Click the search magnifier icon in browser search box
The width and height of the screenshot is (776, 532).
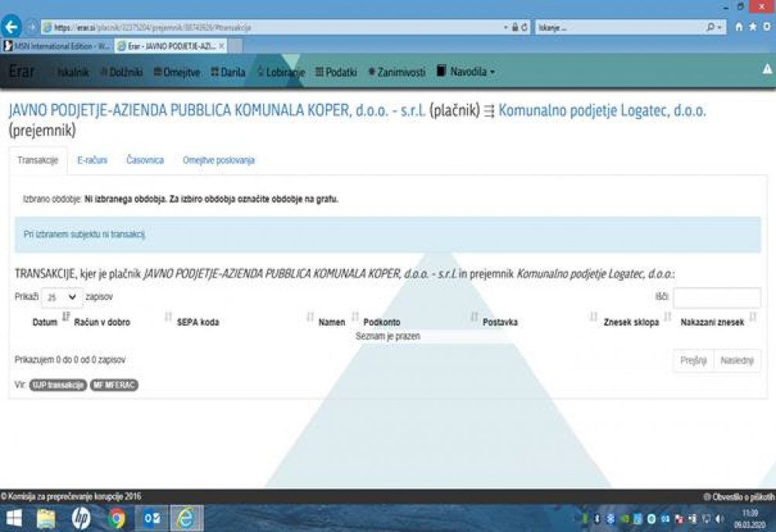(x=711, y=27)
